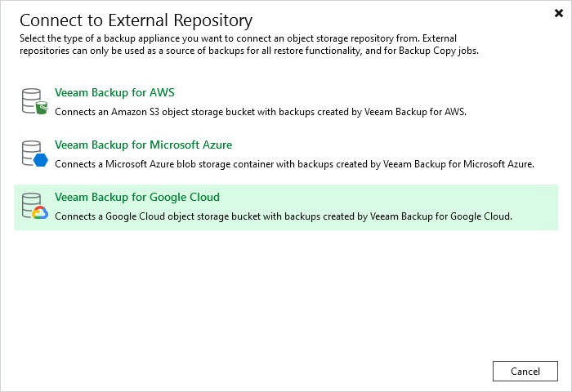Click the Azure blob storage container description
This screenshot has height=392, width=572.
click(294, 164)
